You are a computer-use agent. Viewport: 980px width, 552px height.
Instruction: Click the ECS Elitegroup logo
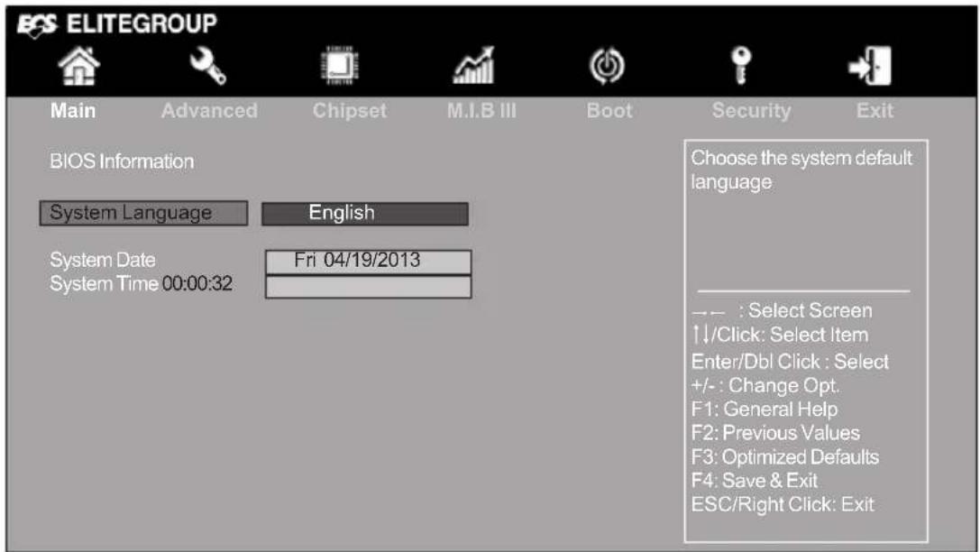[x=117, y=24]
